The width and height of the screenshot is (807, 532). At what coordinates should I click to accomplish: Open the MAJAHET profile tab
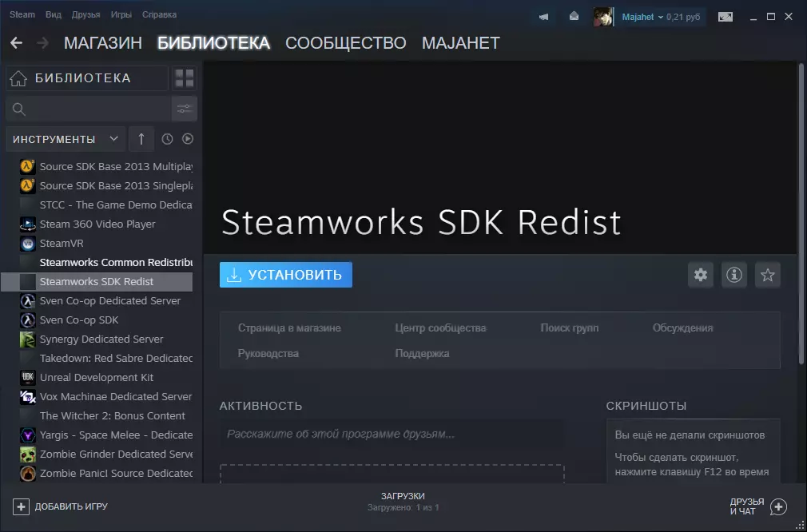[460, 43]
